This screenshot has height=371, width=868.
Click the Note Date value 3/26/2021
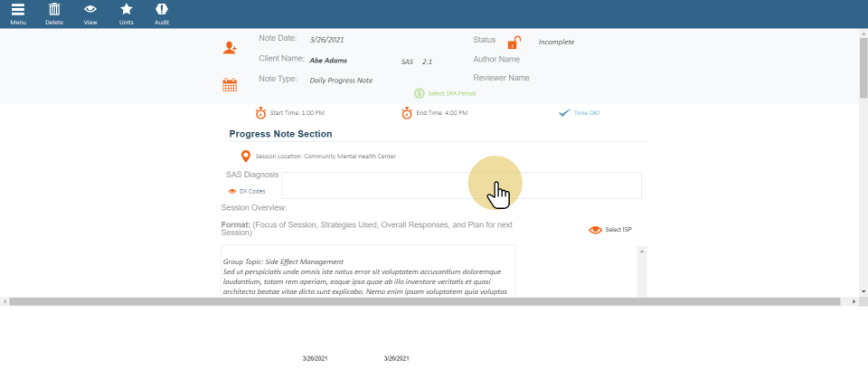coord(326,41)
